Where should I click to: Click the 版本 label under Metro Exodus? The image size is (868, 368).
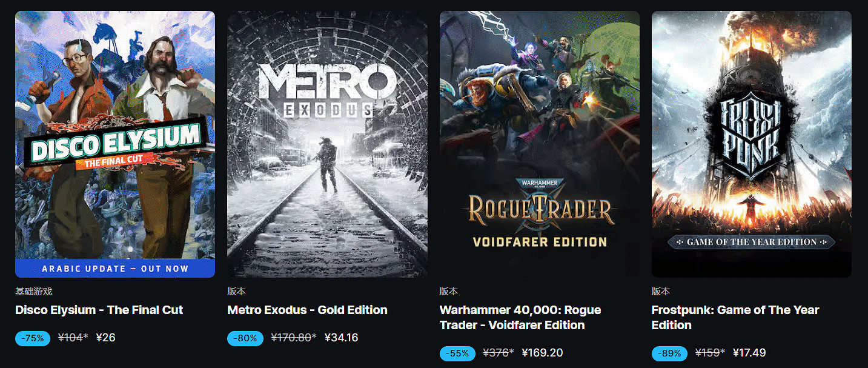click(x=236, y=292)
